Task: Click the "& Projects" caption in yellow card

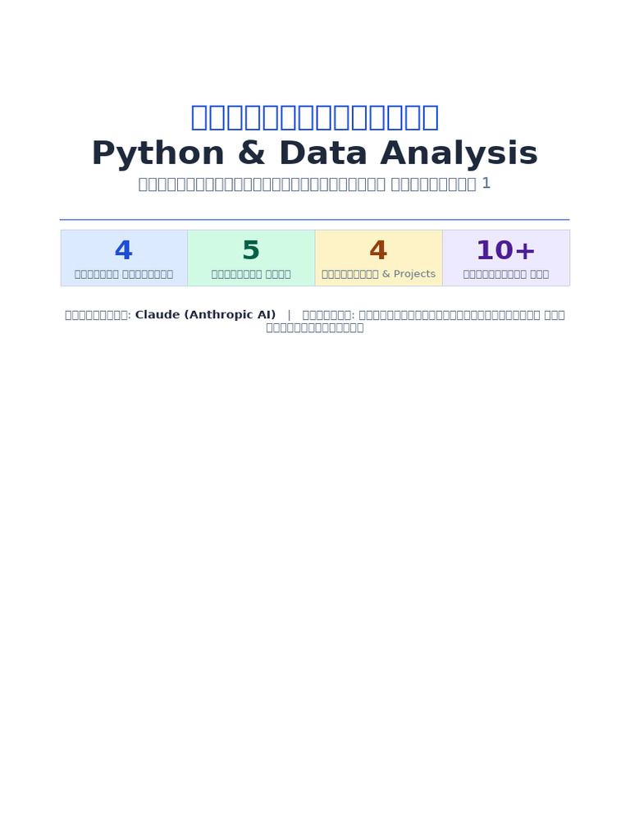Action: pos(409,274)
